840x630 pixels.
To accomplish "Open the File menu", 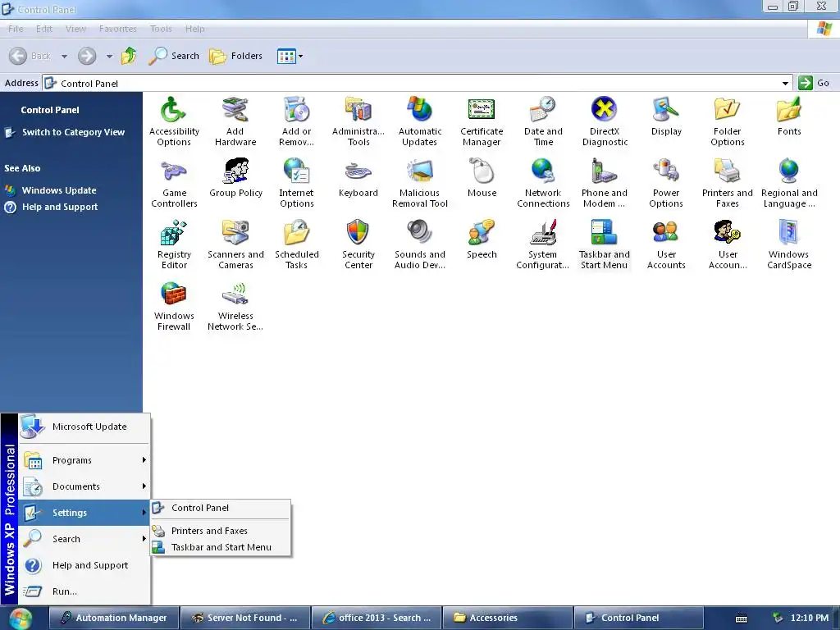I will [16, 29].
